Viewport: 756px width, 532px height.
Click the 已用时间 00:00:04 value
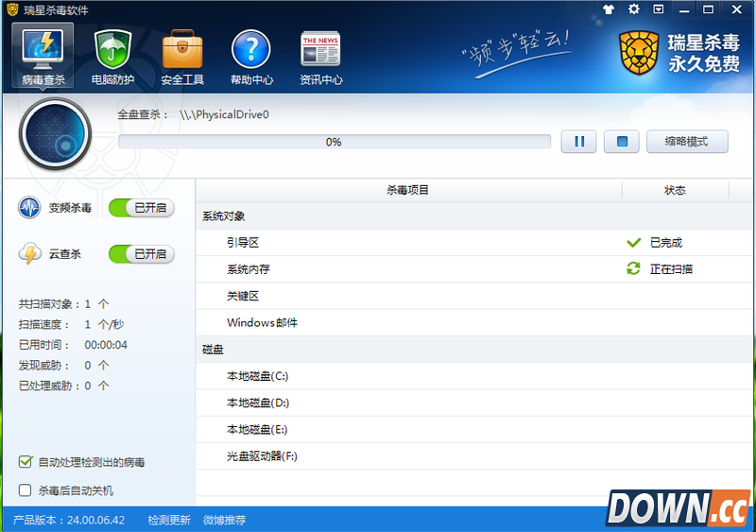coord(106,345)
